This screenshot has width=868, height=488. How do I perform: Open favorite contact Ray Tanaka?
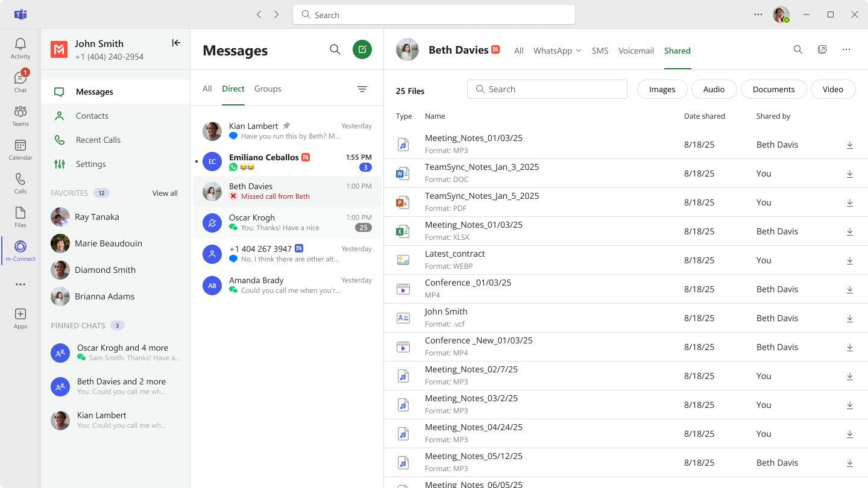(116, 217)
